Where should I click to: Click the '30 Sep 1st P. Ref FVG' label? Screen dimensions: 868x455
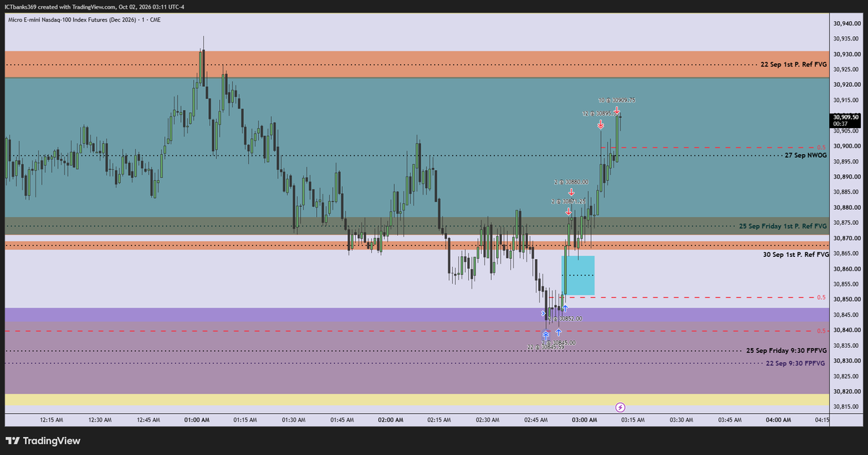pyautogui.click(x=796, y=255)
